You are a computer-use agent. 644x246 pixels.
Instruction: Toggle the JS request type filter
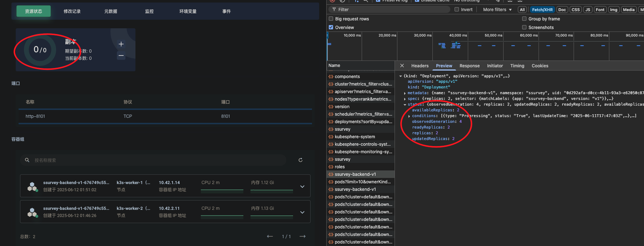click(x=588, y=10)
